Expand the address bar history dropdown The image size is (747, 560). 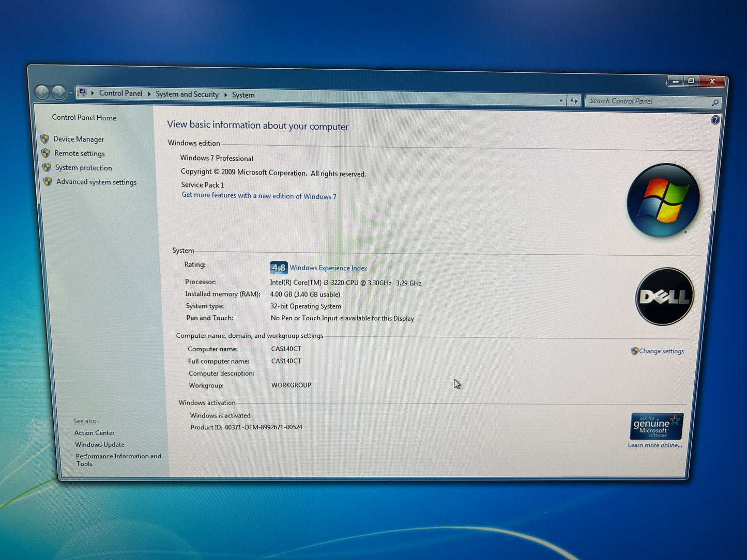561,100
